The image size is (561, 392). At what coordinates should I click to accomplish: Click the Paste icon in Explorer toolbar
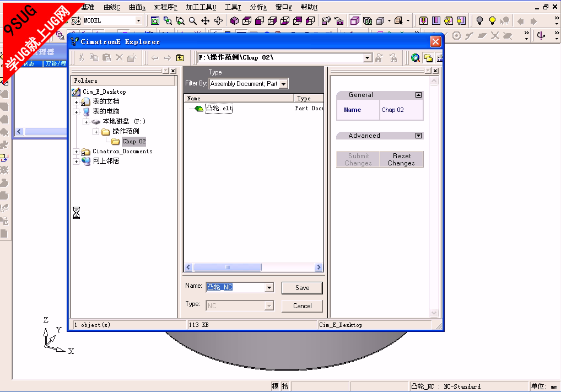click(x=106, y=58)
